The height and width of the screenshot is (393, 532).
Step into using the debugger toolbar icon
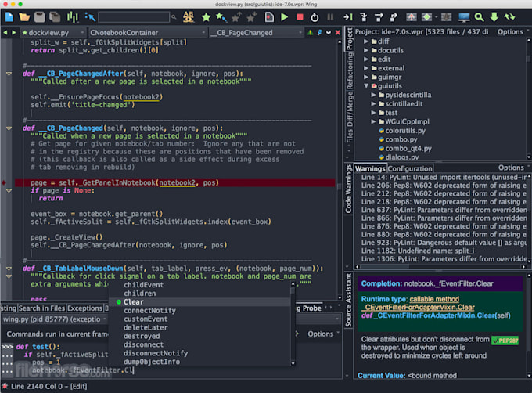363,16
